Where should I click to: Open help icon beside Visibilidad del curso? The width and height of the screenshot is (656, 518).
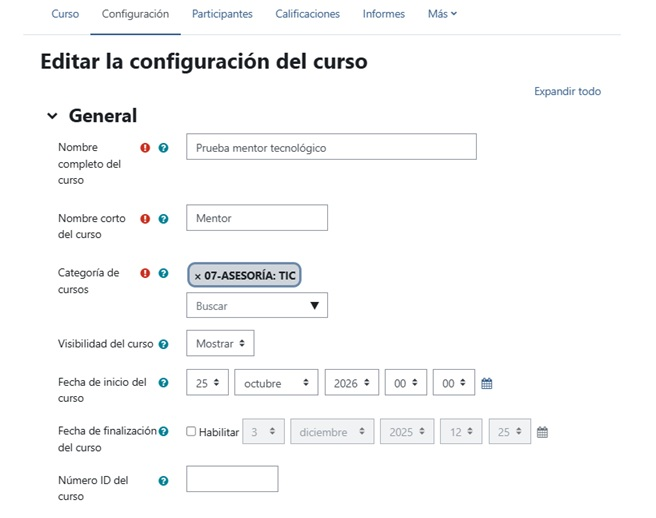pos(164,344)
